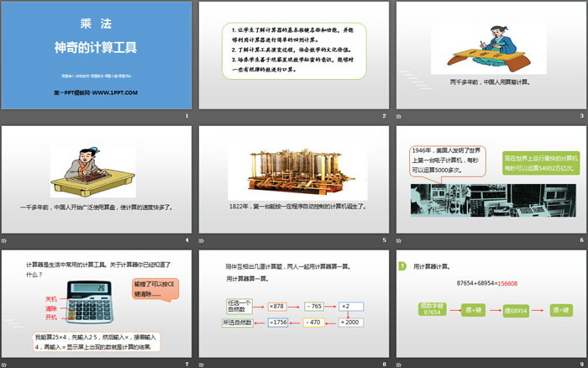This screenshot has width=588, height=368.
Task: Select slide 9 showing 87654+68954
Action: [x=490, y=304]
